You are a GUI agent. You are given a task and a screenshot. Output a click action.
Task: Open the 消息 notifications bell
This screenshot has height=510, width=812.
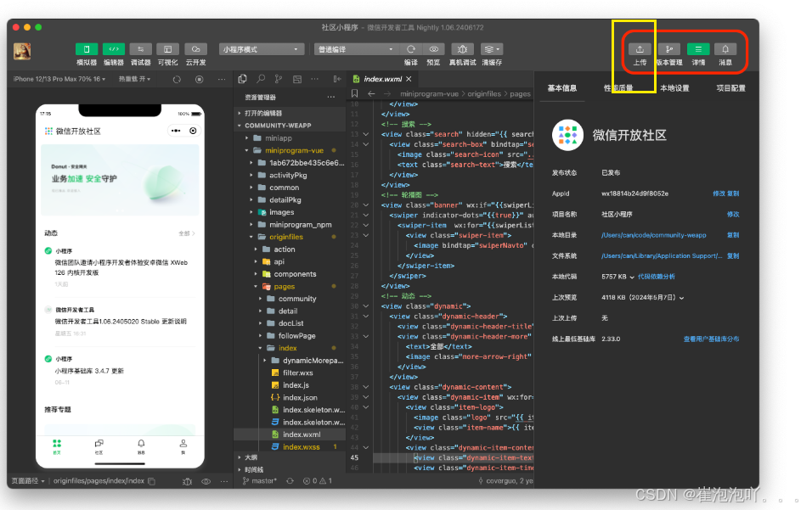coord(725,49)
